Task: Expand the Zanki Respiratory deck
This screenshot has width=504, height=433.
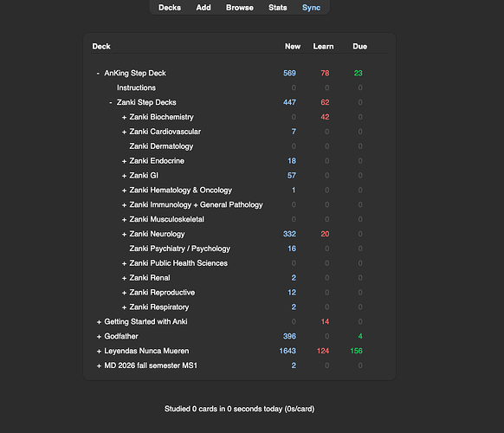Action: [x=124, y=307]
